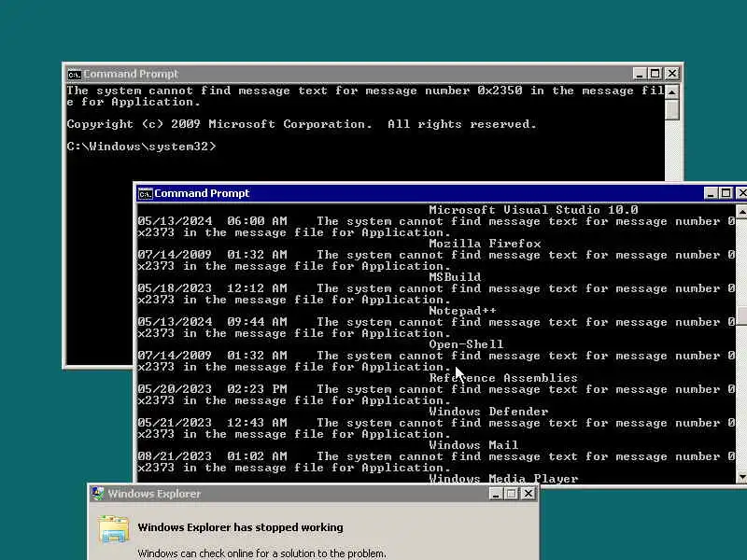
Task: Click 'Windows Explorer has stopped working' heading
Action: coord(241,527)
